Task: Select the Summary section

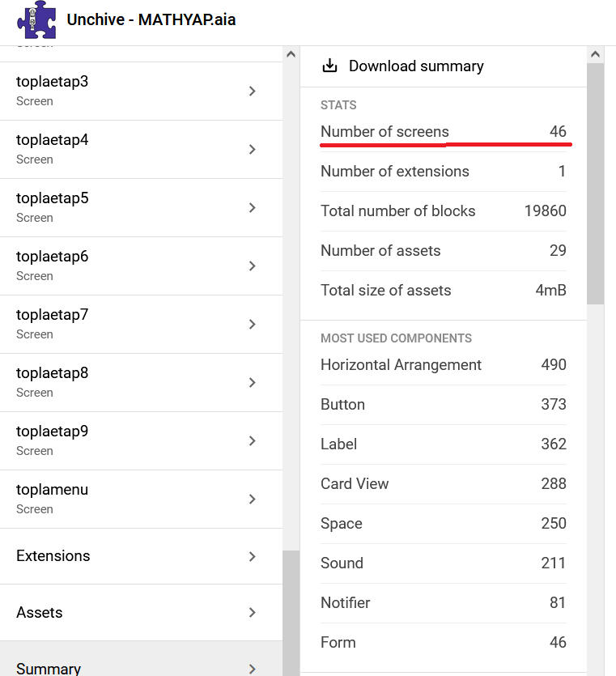Action: point(121,665)
